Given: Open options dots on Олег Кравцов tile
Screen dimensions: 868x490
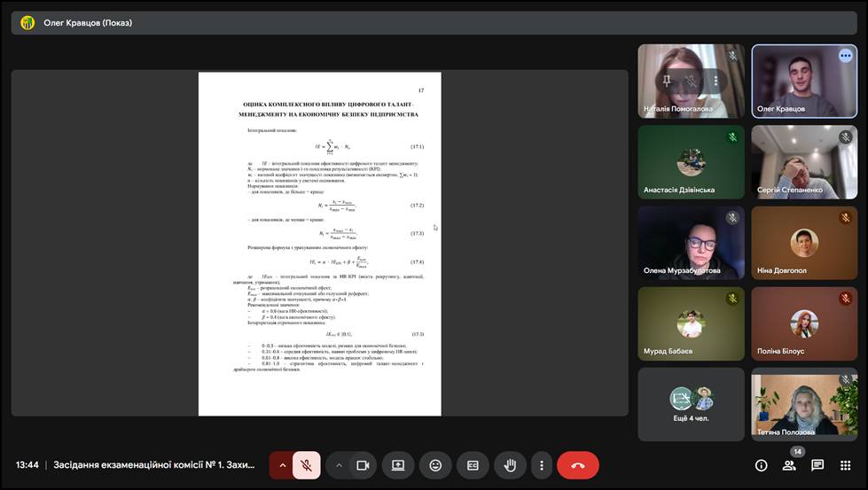Looking at the screenshot, I should click(845, 56).
